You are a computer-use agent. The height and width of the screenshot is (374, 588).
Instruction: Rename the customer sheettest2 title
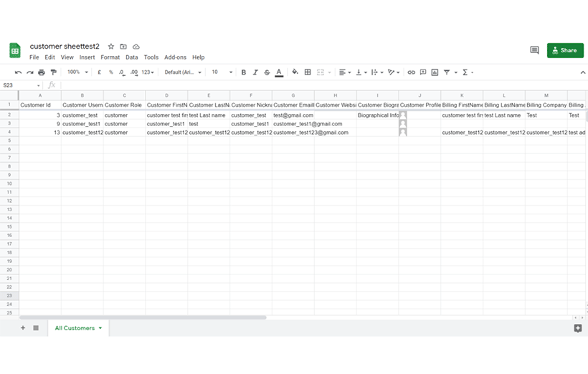tap(65, 47)
